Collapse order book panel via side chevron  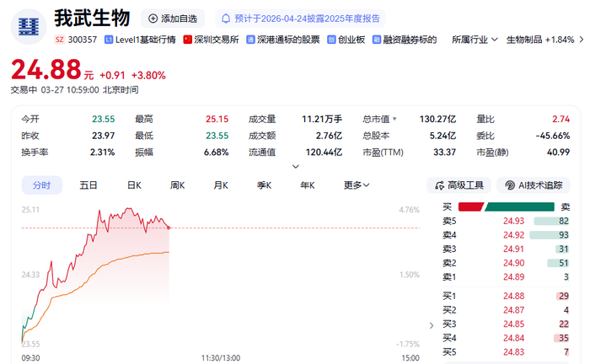tap(432, 325)
